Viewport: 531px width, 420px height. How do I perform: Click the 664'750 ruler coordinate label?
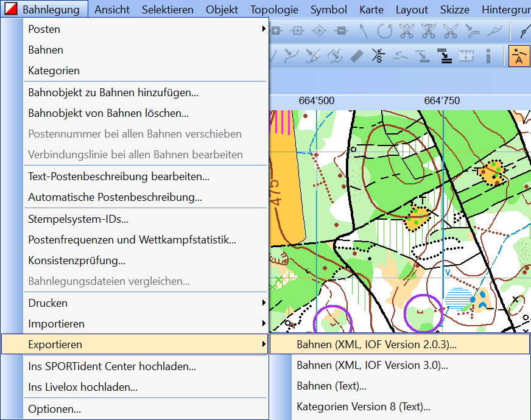[442, 100]
